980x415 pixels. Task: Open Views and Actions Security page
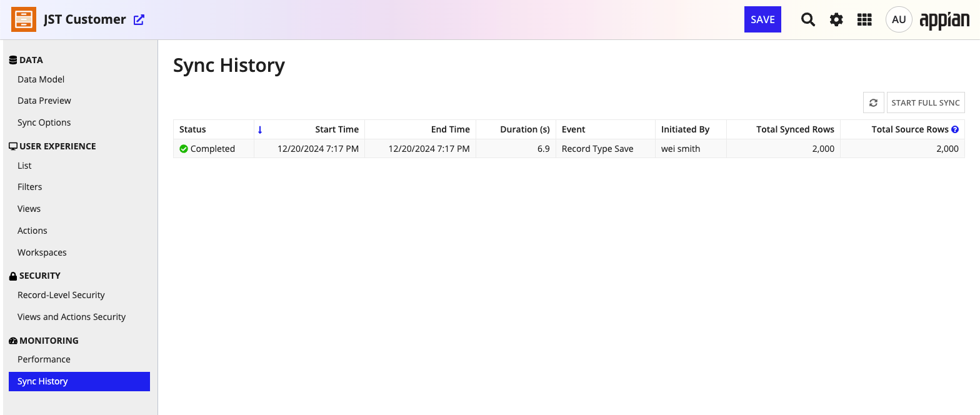click(x=72, y=317)
